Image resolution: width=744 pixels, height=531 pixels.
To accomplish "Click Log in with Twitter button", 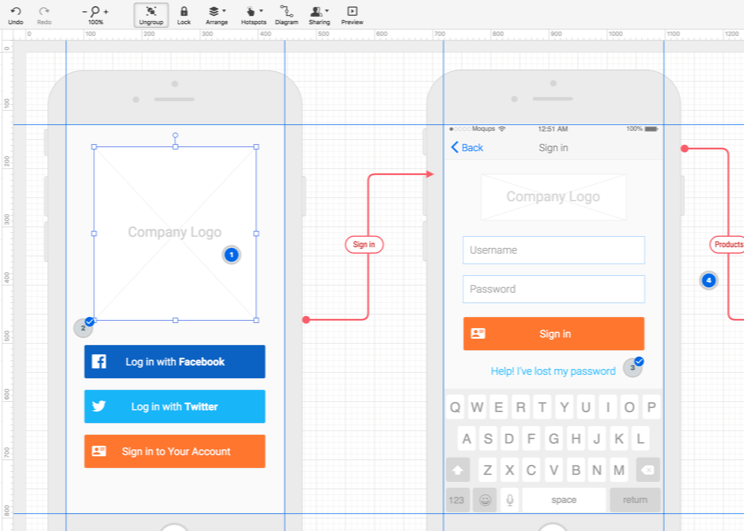I will pos(174,407).
